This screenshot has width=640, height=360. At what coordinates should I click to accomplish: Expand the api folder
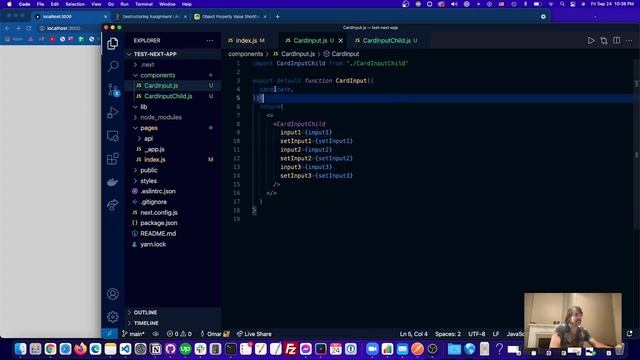tap(173, 138)
